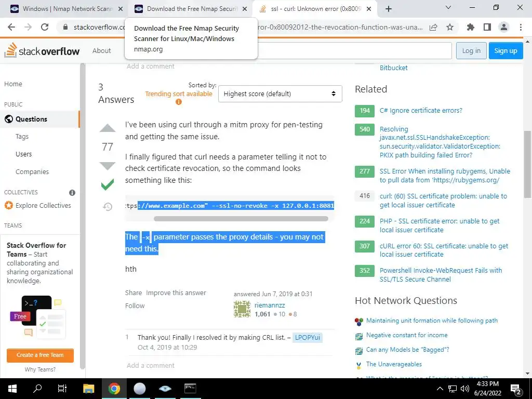
Task: Open Chrome three-dot menu
Action: point(521,27)
